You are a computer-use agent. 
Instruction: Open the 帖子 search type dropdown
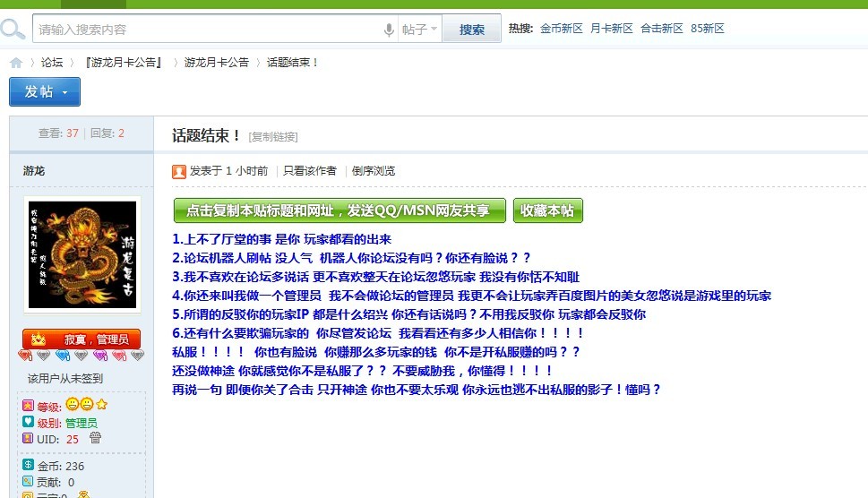click(x=420, y=30)
